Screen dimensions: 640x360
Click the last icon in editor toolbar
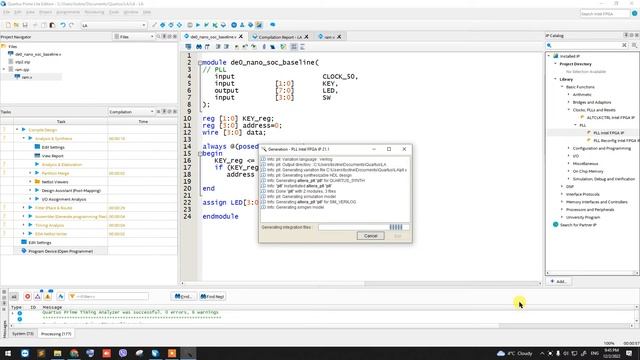click(302, 47)
